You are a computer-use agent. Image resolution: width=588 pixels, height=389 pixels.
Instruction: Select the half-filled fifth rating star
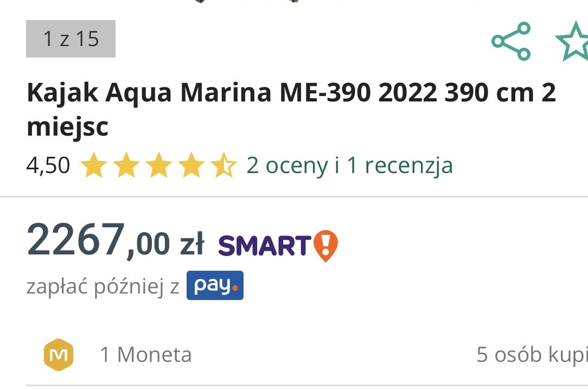[223, 165]
